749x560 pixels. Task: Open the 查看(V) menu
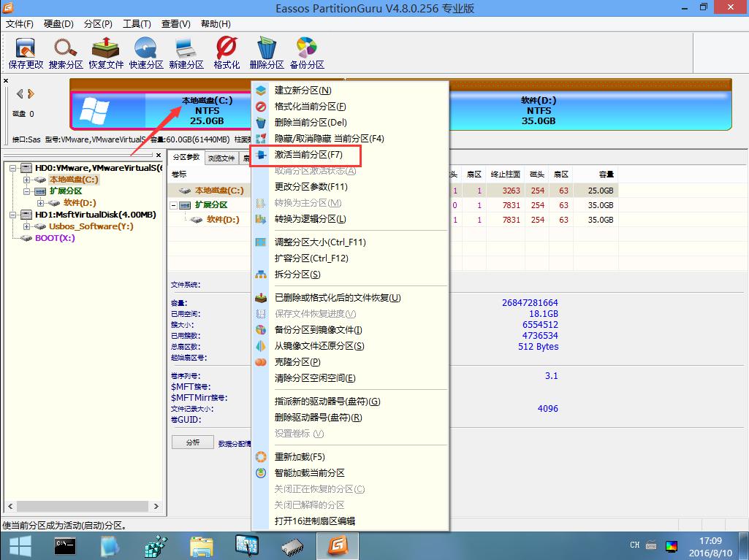176,24
